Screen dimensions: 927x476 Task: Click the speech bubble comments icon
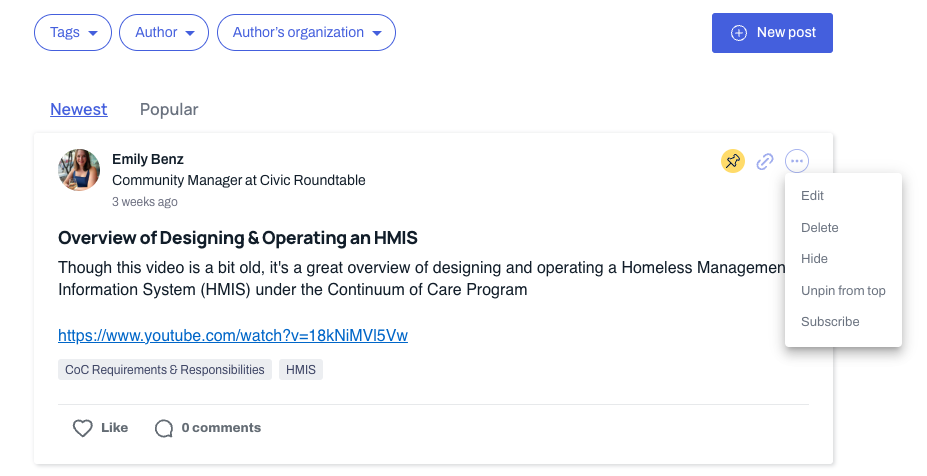(164, 428)
